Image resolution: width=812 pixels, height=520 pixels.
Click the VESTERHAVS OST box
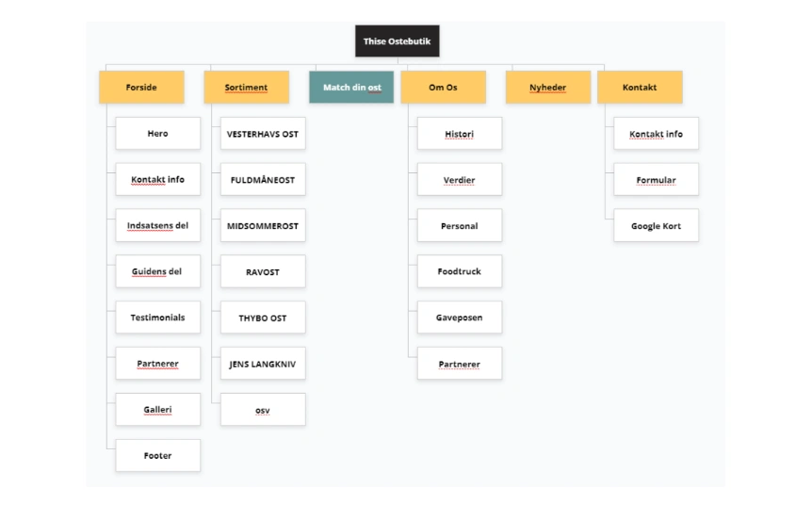[263, 133]
